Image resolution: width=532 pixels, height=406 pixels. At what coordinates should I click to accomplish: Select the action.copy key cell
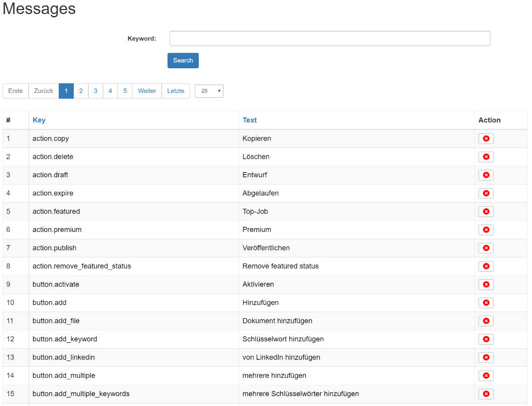tap(134, 139)
